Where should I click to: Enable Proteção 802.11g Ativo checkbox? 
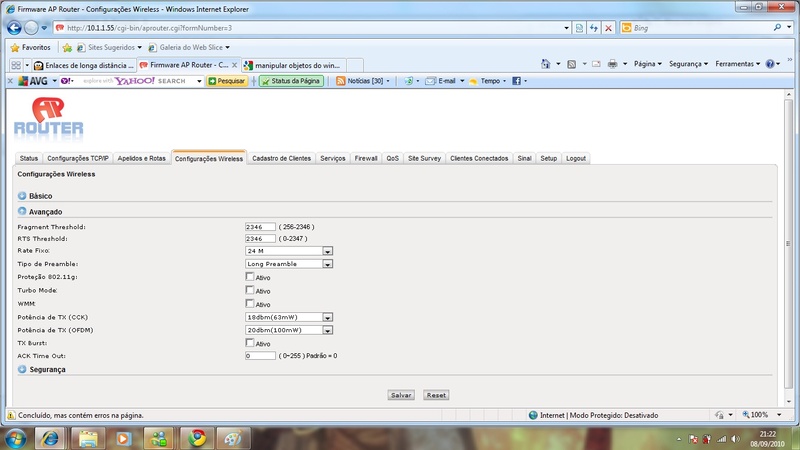pos(249,277)
